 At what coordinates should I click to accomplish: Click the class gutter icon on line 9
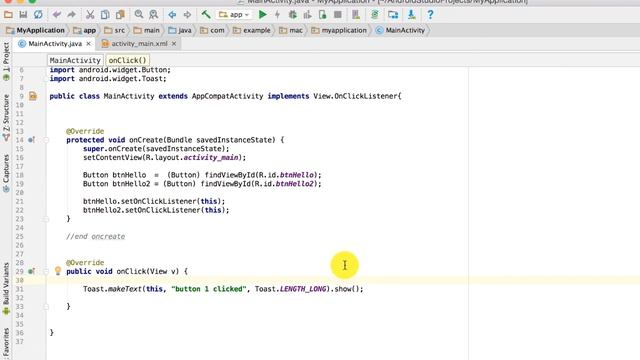[x=33, y=96]
